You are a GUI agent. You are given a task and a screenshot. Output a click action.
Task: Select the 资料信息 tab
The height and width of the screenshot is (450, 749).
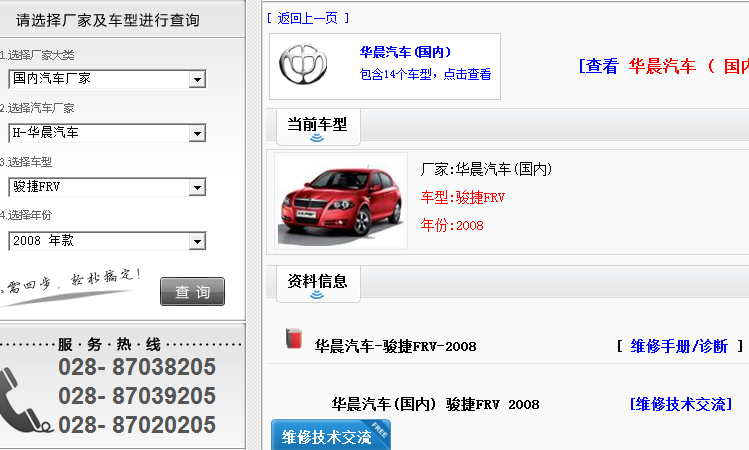pyautogui.click(x=318, y=284)
